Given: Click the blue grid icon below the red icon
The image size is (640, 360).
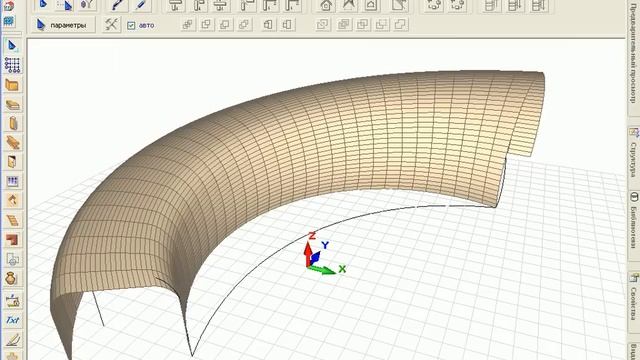Looking at the screenshot, I should [x=9, y=21].
